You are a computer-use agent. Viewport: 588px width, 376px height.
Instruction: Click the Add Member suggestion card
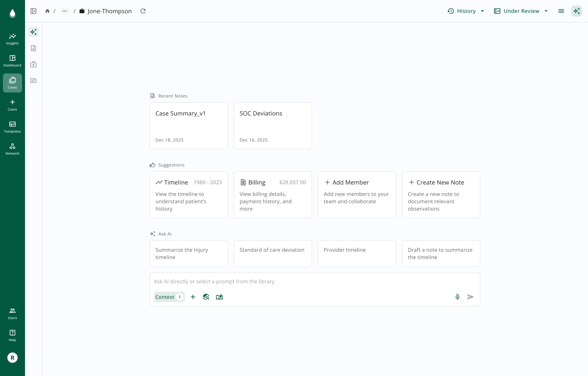click(356, 195)
